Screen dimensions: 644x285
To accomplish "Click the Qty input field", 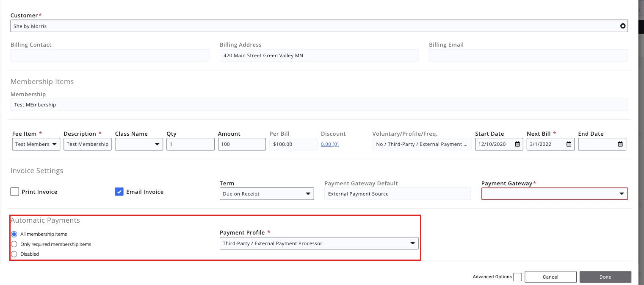I will click(191, 144).
